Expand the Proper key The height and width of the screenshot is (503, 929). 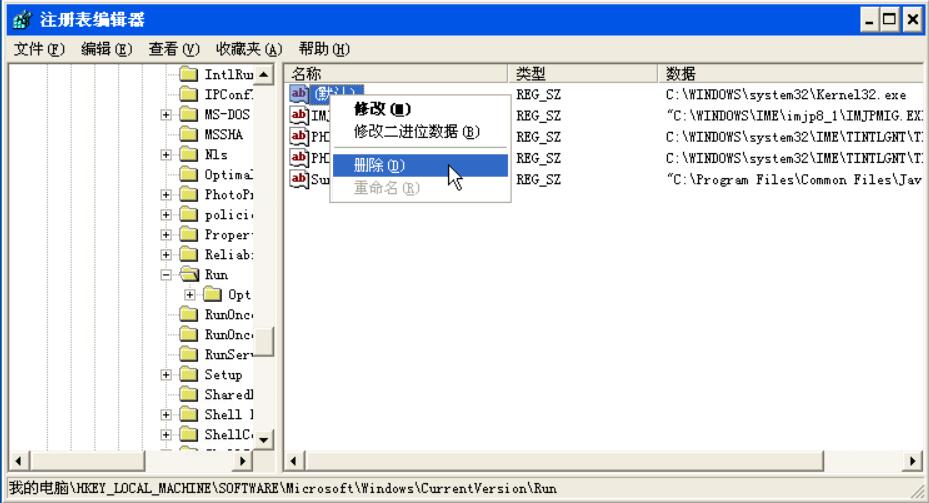166,235
